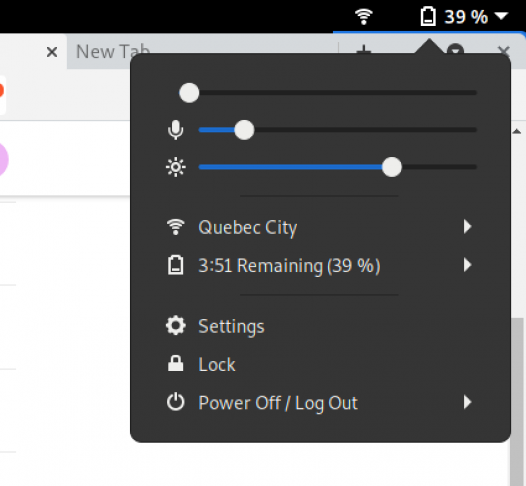Expand the battery Remaining submenu arrow
The height and width of the screenshot is (486, 526).
click(x=468, y=265)
